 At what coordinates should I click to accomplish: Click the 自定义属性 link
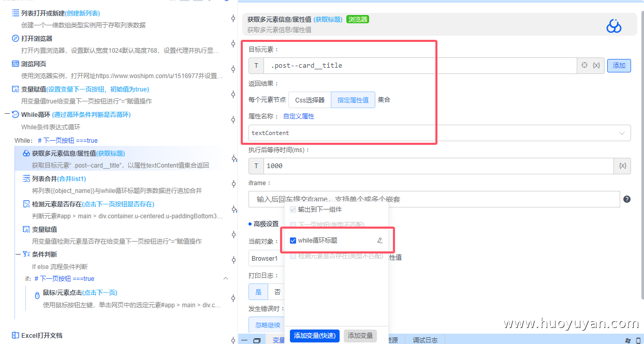point(299,116)
